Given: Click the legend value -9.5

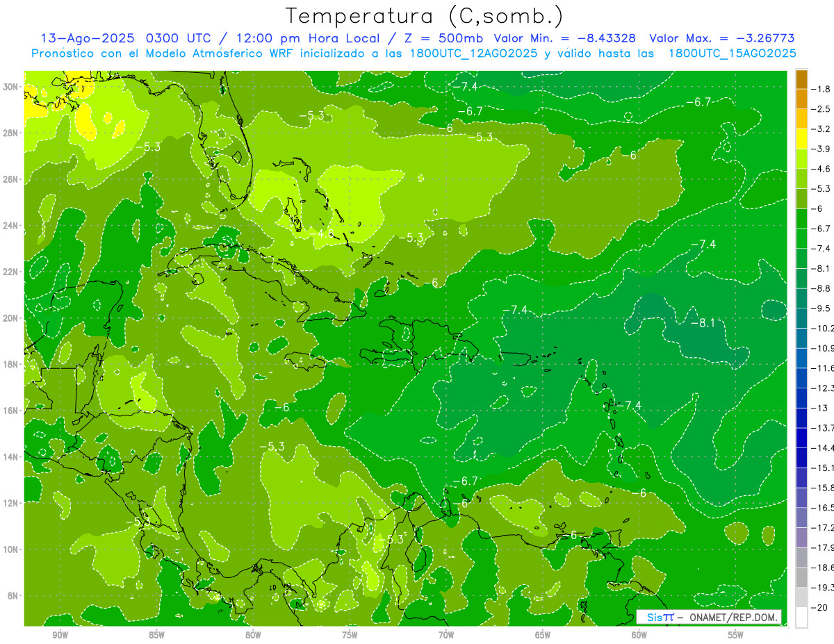Looking at the screenshot, I should (x=822, y=308).
